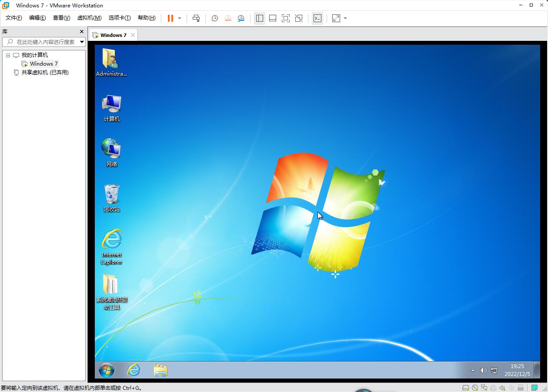
Task: Open the library search filter dropdown
Action: pos(82,42)
